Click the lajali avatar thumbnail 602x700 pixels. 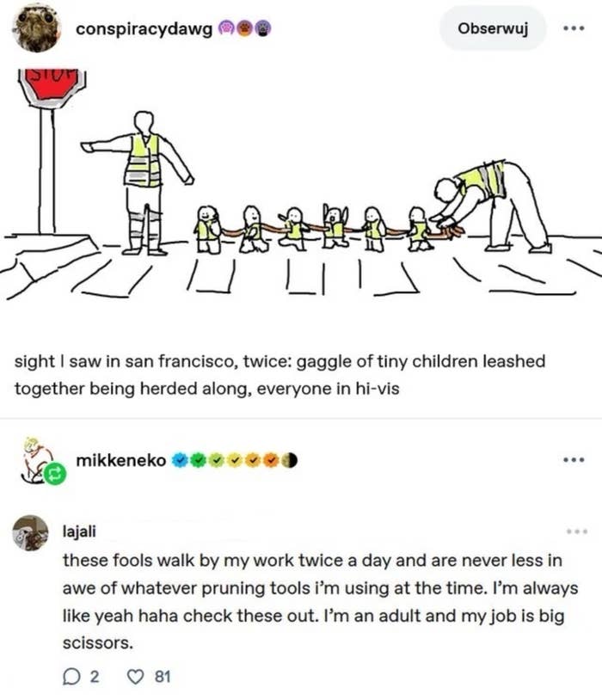point(32,533)
